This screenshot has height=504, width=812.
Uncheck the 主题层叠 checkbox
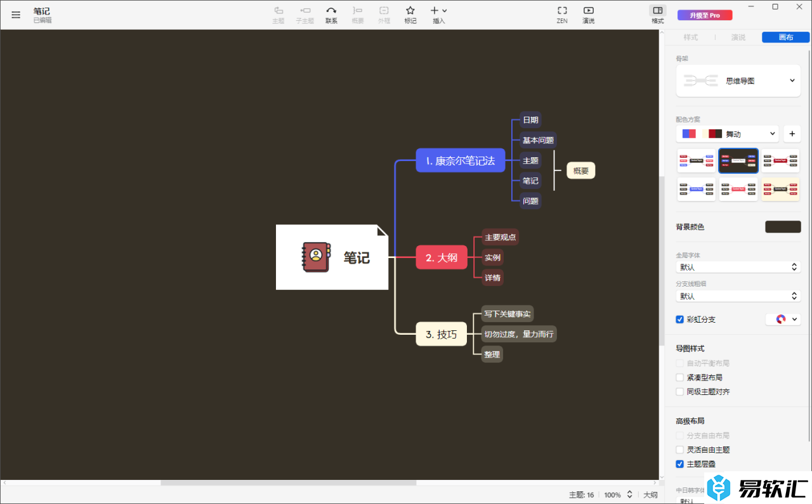680,464
